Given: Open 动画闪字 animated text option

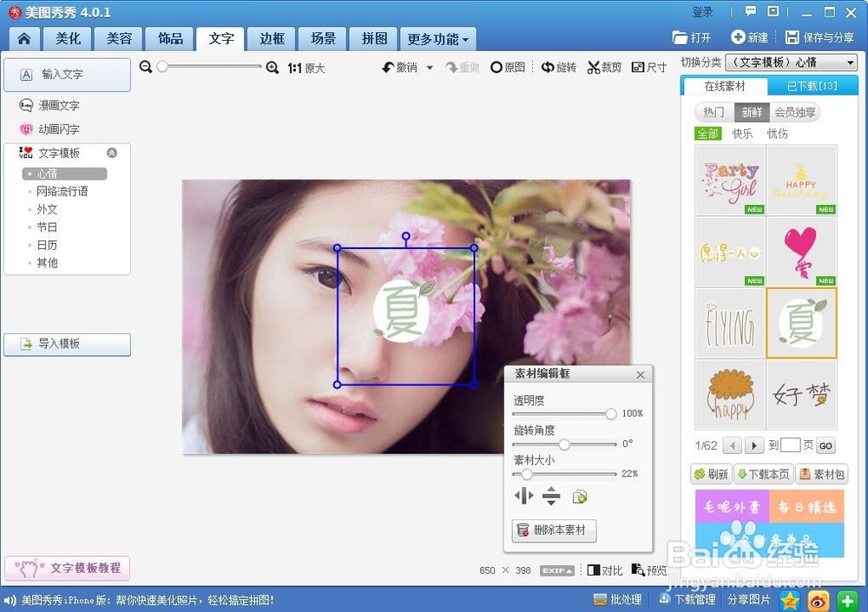Looking at the screenshot, I should click(51, 129).
